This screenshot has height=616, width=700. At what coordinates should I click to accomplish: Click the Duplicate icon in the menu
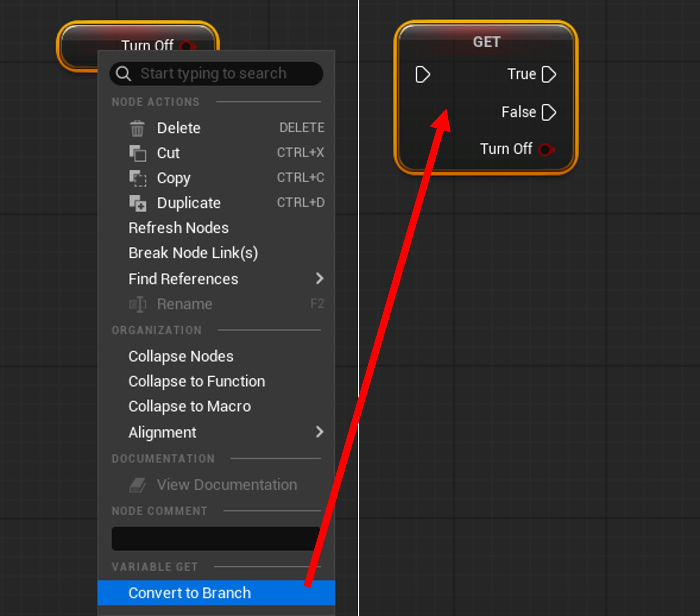(x=138, y=203)
